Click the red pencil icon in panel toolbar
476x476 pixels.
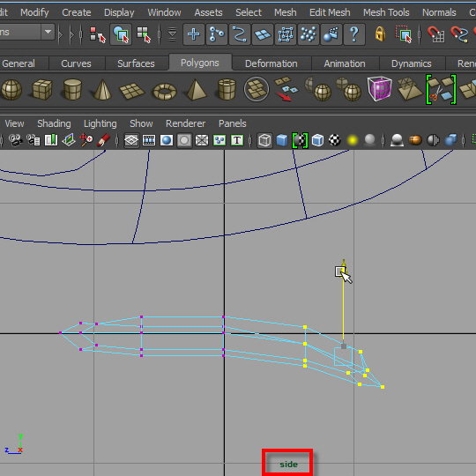(103, 140)
